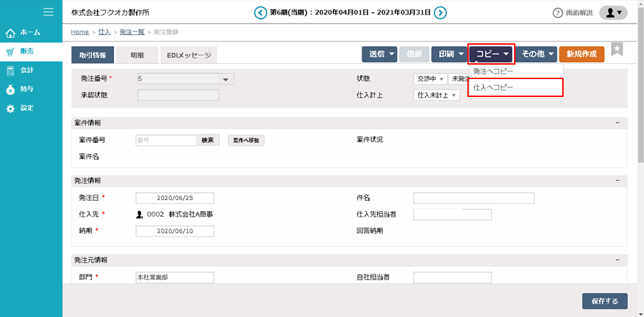Collapse the 発注情報 section

617,180
